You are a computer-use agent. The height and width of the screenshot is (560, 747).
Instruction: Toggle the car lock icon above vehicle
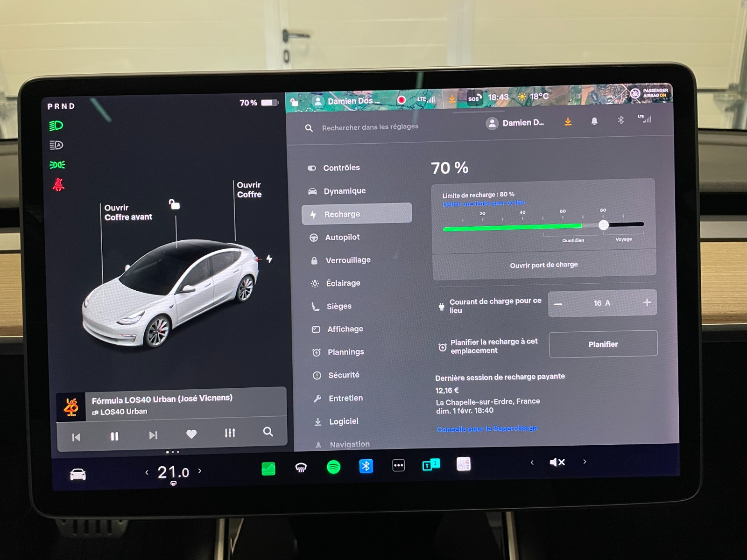(x=174, y=204)
